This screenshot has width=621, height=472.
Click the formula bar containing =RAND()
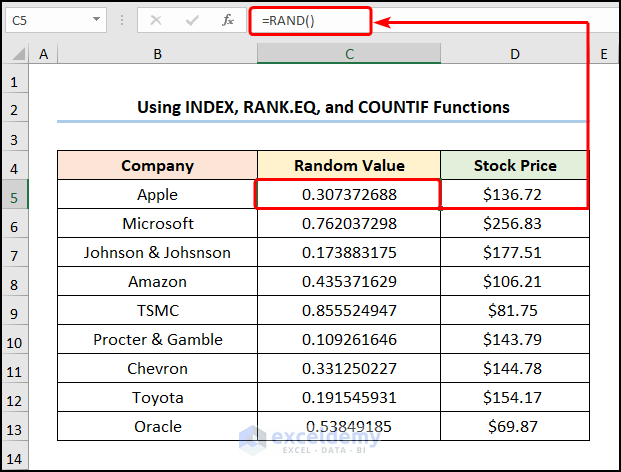point(450,20)
